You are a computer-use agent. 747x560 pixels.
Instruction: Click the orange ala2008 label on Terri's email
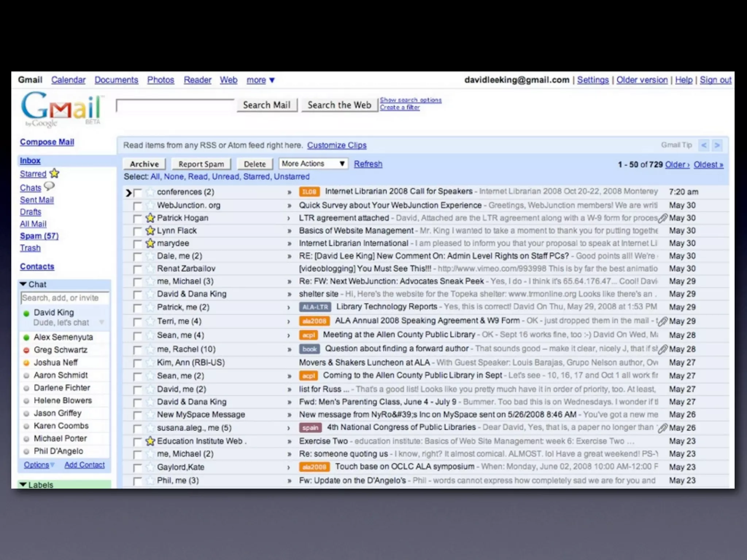(x=314, y=321)
